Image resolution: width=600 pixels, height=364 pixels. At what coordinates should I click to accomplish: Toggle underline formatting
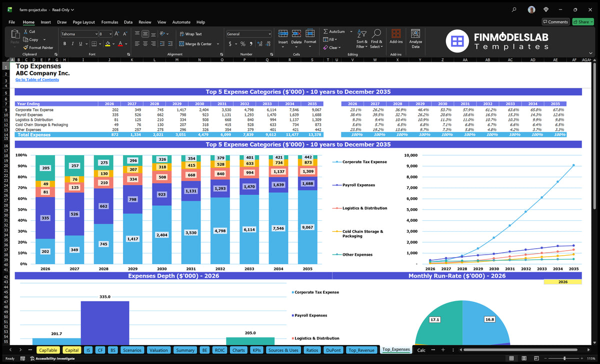coord(80,44)
